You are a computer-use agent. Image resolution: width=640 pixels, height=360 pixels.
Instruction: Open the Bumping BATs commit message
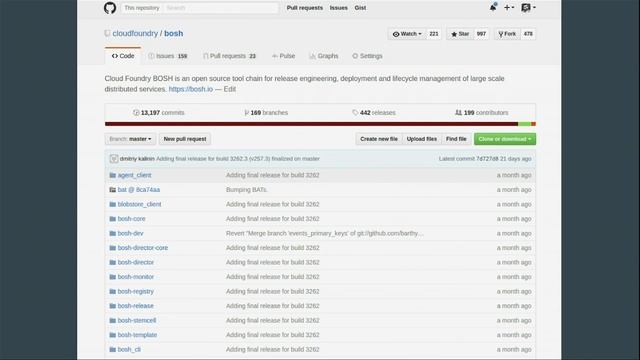(247, 190)
